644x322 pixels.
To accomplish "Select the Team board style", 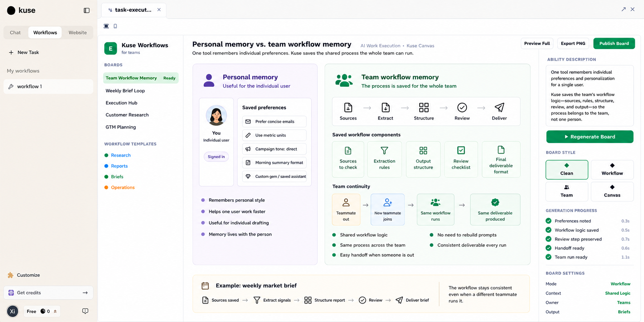I will tap(567, 192).
